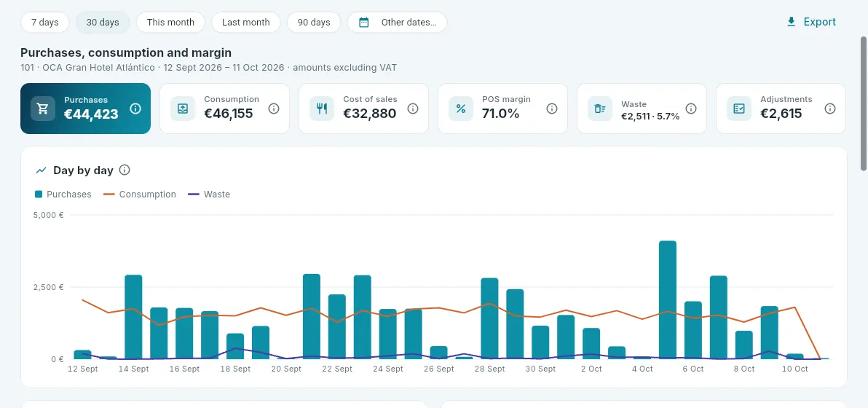Click the shopping cart icon on Purchases
This screenshot has height=408, width=868.
(x=43, y=109)
